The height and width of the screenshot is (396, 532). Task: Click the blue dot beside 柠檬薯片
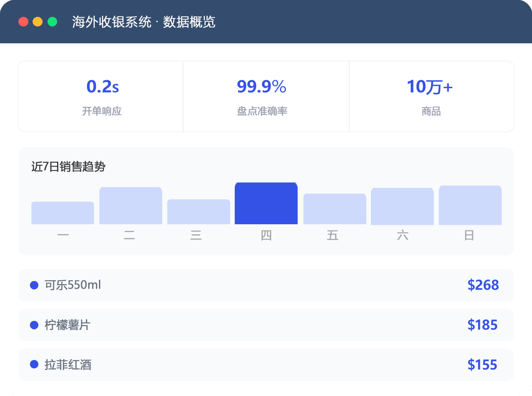pyautogui.click(x=34, y=325)
